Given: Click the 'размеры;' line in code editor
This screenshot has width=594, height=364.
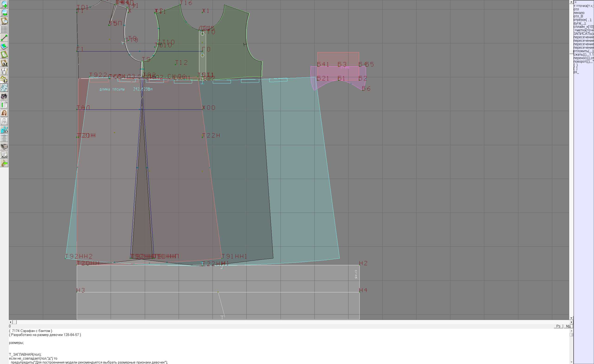Looking at the screenshot, I should click(16, 343).
